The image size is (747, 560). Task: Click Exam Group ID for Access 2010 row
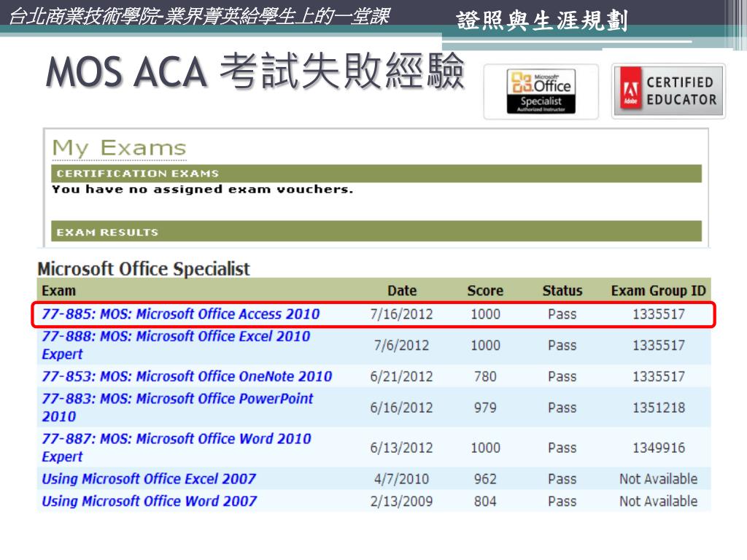tap(659, 314)
